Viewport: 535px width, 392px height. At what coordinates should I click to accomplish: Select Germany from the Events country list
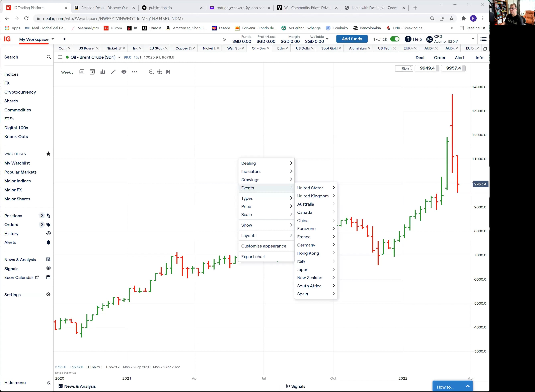tap(306, 245)
